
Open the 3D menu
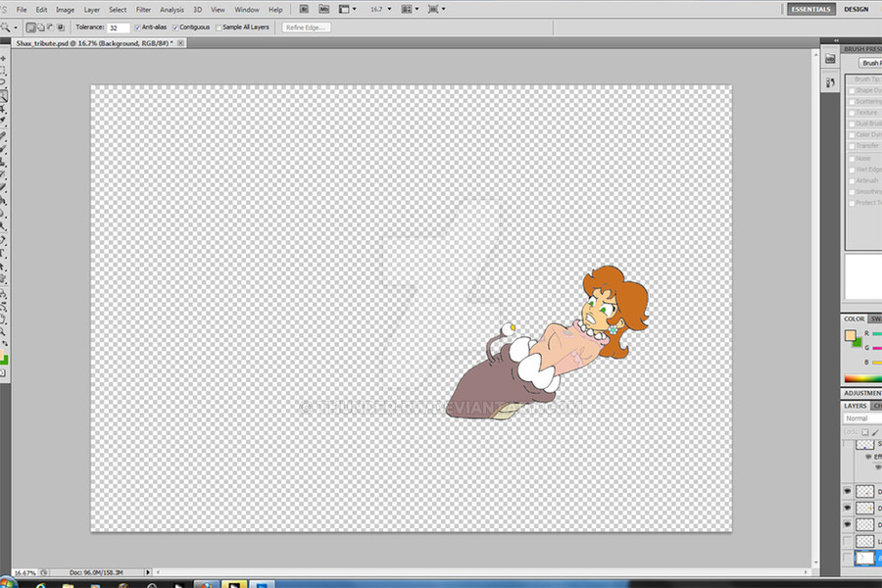[x=197, y=10]
